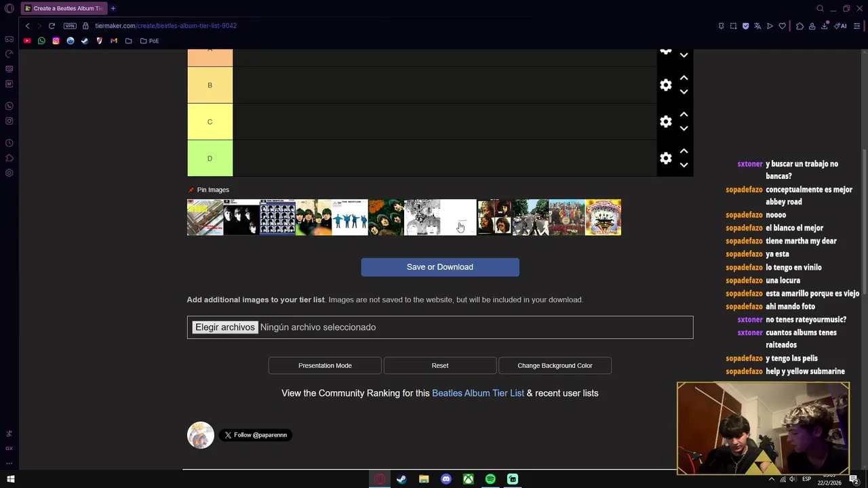Open the WhatsApp bookmark
This screenshot has width=868, height=488.
tap(41, 41)
